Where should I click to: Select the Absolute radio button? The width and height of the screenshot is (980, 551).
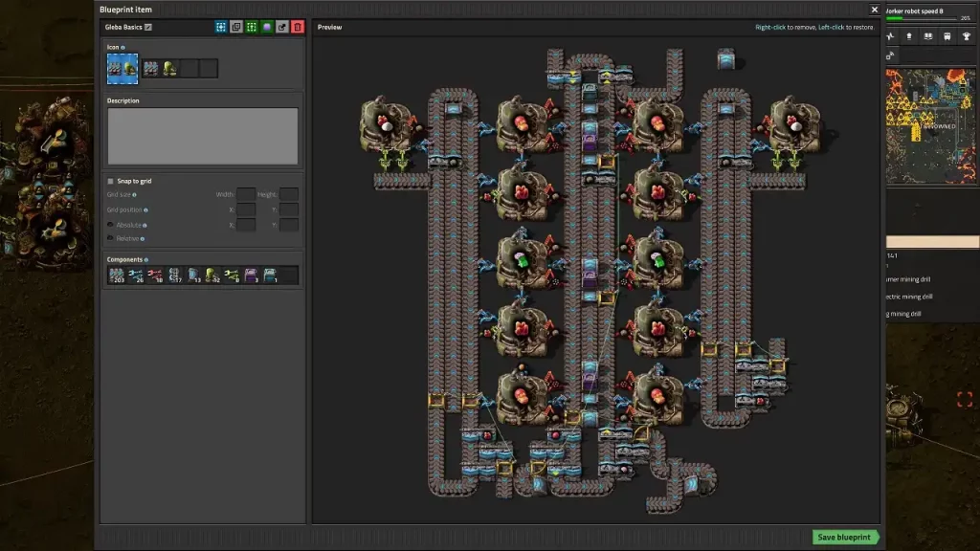111,225
